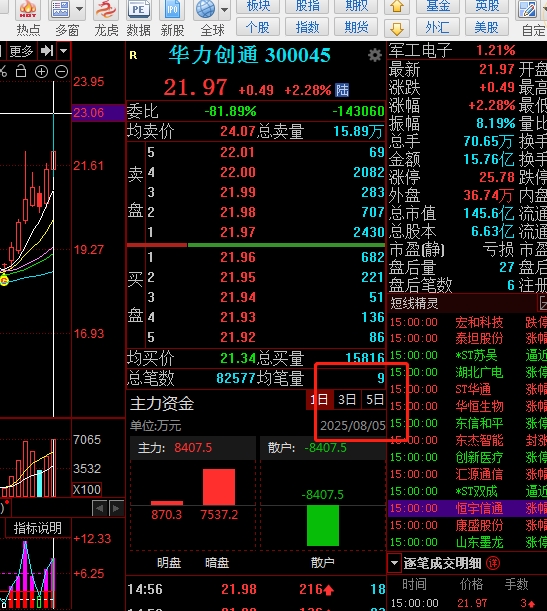The height and width of the screenshot is (611, 547).
Task: Zoom out the chart with minus icon
Action: (62, 71)
